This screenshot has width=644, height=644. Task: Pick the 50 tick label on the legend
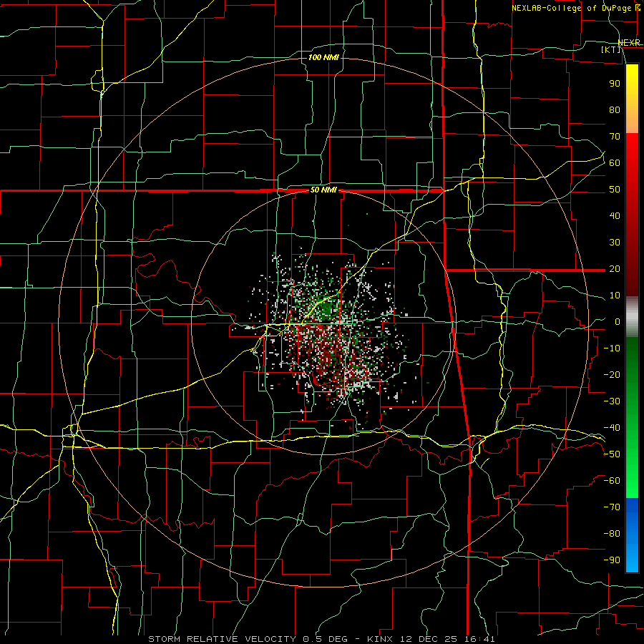pyautogui.click(x=615, y=190)
